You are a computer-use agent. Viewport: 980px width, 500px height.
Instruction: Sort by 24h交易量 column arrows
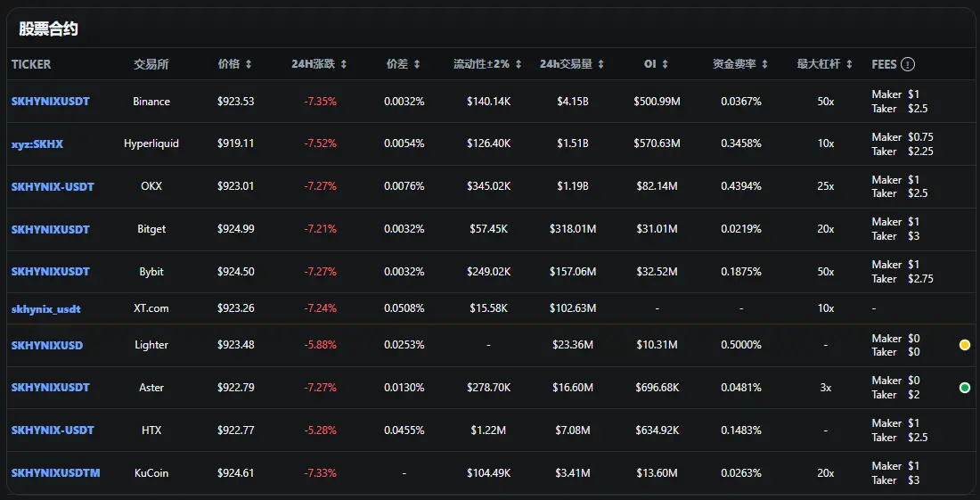600,64
